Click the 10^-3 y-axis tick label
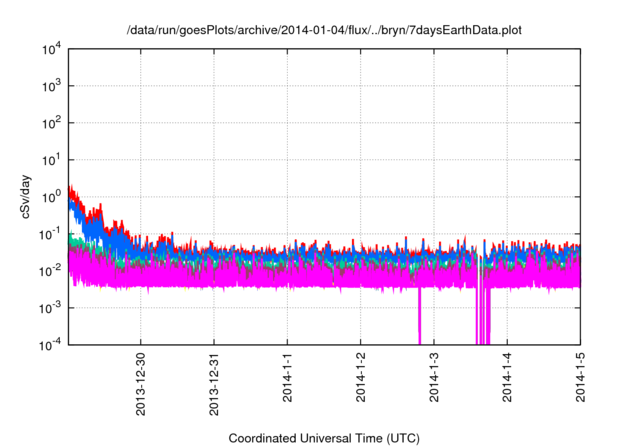This screenshot has width=640, height=448. pyautogui.click(x=50, y=308)
